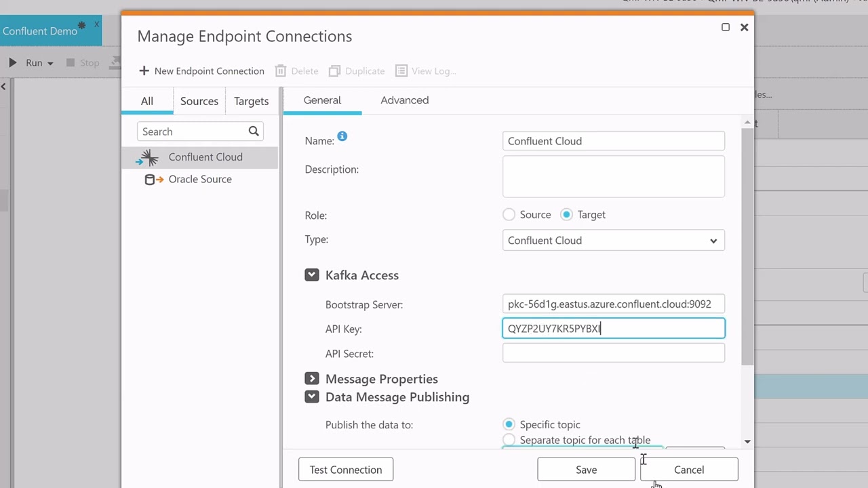Click the Confluent Cloud endpoint icon
The image size is (868, 488).
pos(147,157)
